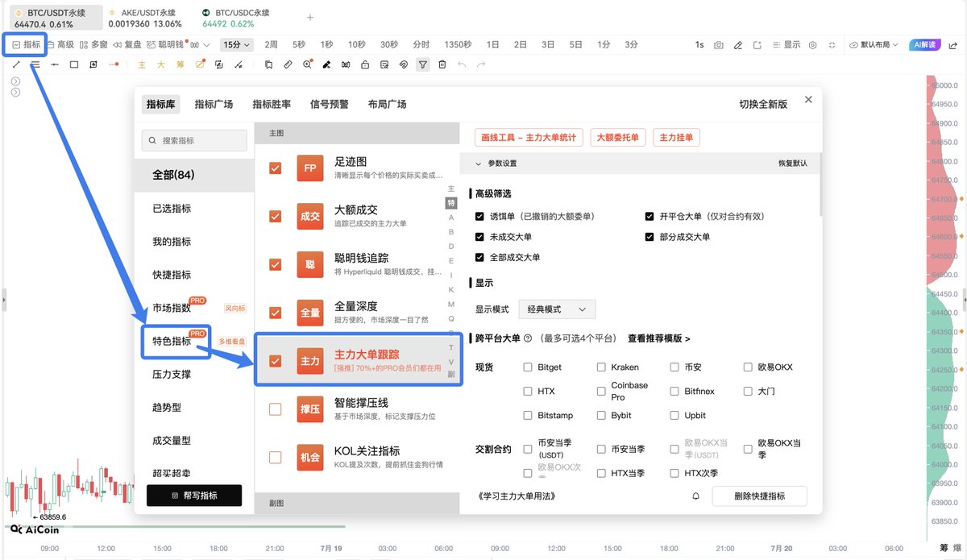Screen dimensions: 967x560
Task: Jump to letter K in index
Action: click(451, 289)
